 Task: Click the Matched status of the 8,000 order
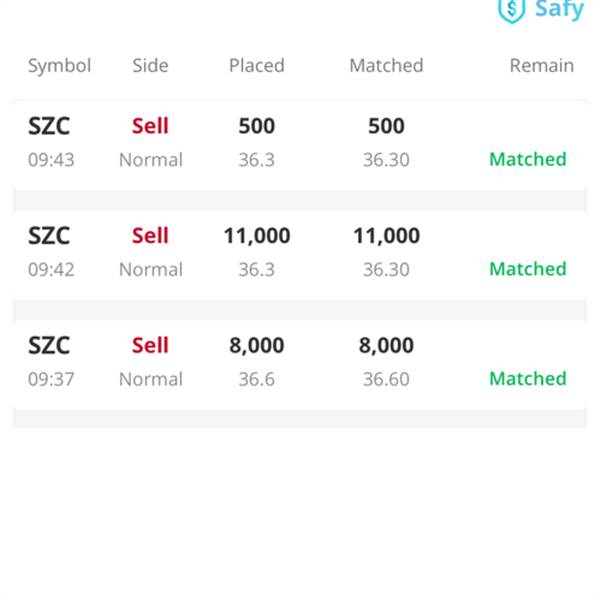coord(528,379)
